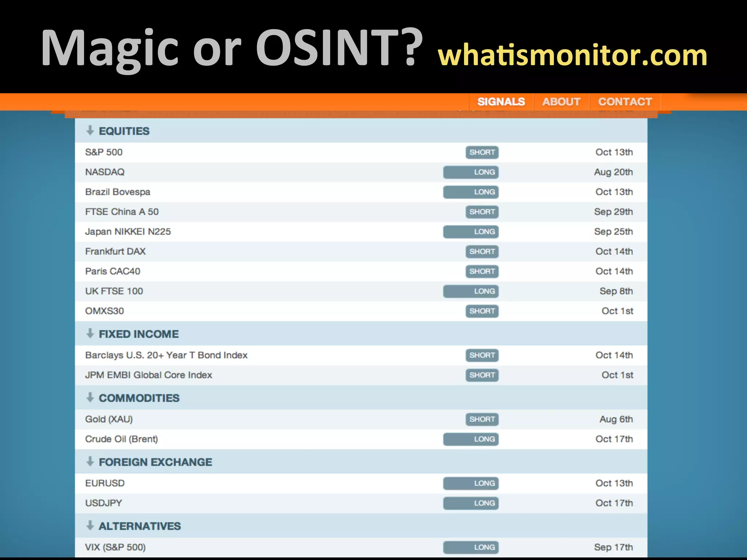Click the LONG badge for Brazil Bovespa
The height and width of the screenshot is (560, 747).
click(x=471, y=192)
